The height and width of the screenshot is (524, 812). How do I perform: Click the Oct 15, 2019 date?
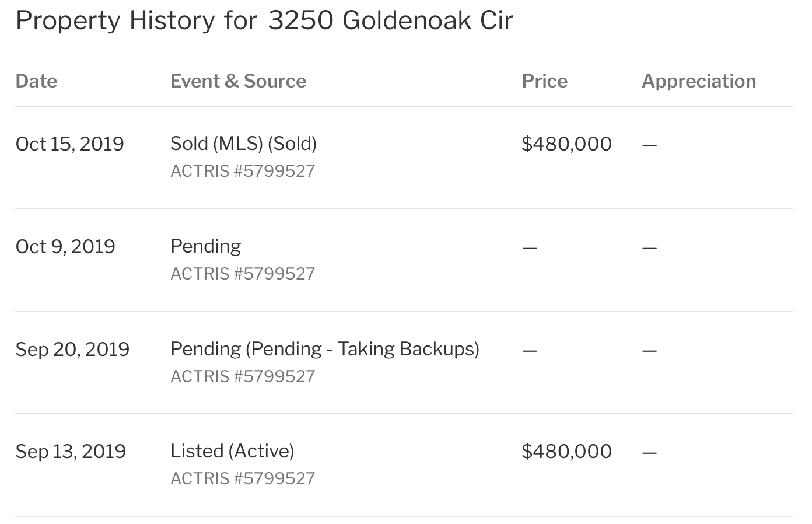[70, 144]
